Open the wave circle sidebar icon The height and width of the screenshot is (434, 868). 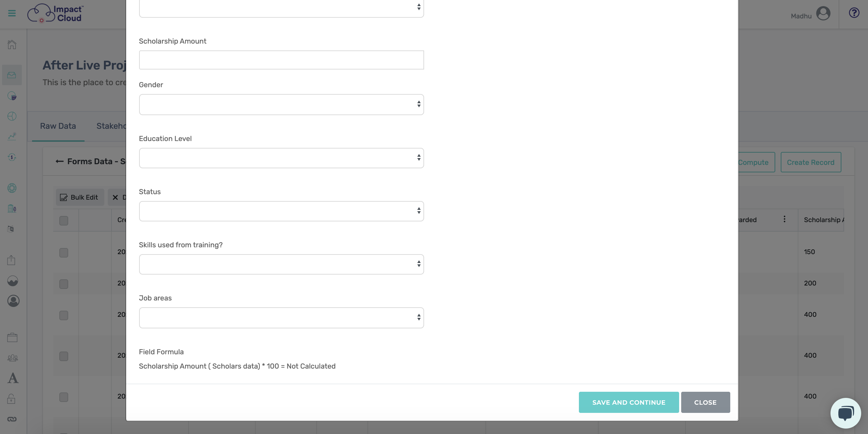click(13, 281)
